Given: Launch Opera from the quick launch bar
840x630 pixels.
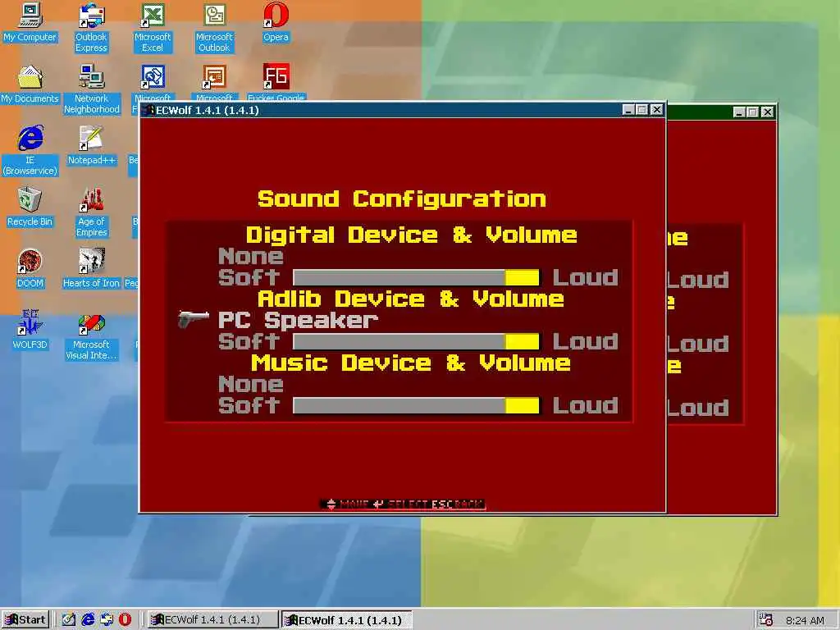Looking at the screenshot, I should (x=125, y=619).
